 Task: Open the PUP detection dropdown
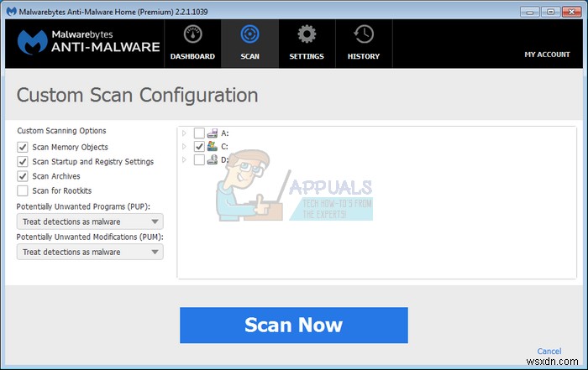tap(90, 221)
